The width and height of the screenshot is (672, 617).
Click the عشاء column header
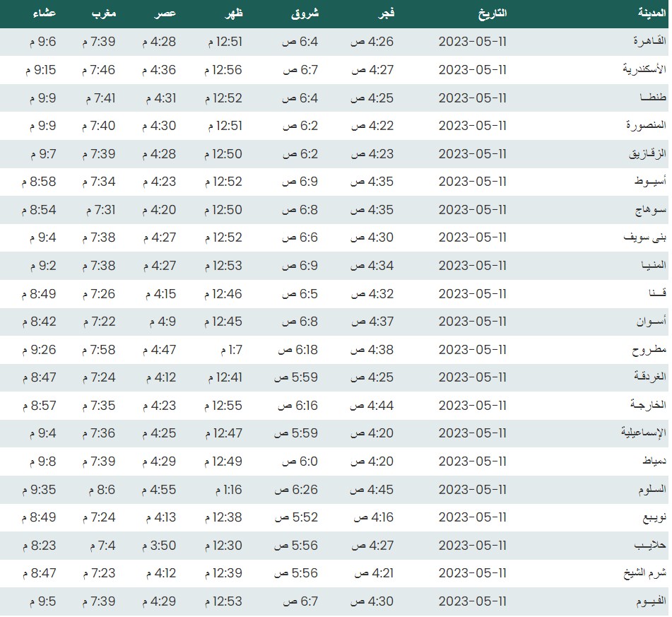coord(45,13)
